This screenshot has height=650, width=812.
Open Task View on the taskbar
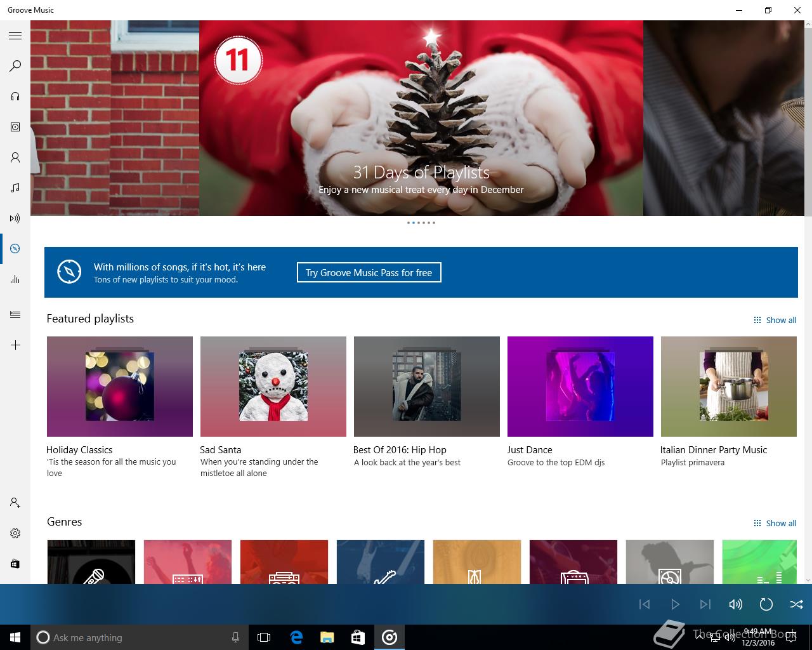(x=264, y=637)
